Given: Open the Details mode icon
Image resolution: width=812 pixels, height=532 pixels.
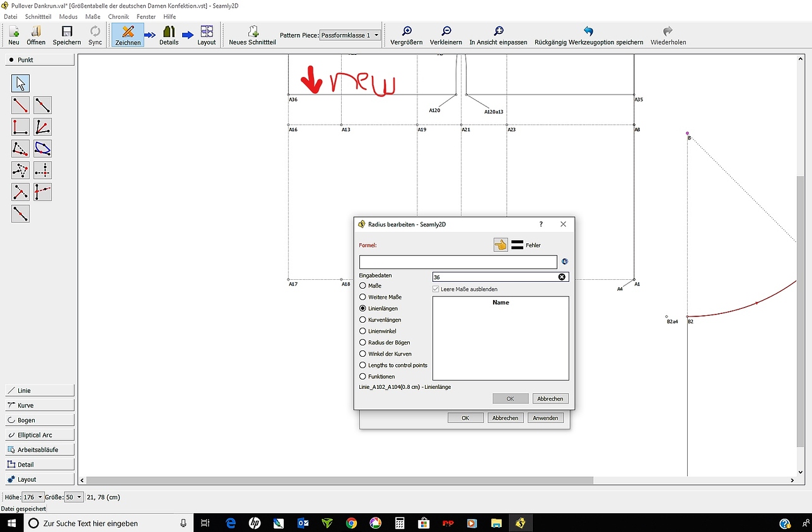Looking at the screenshot, I should [x=168, y=35].
